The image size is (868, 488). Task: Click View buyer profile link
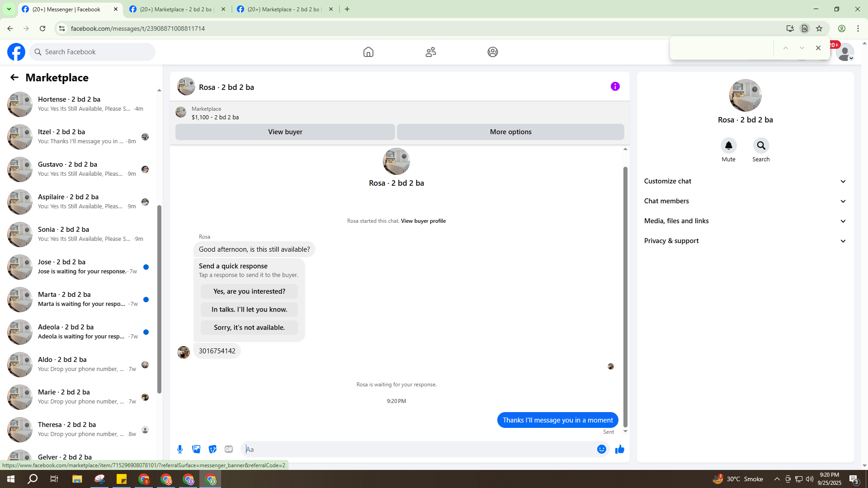click(x=423, y=221)
